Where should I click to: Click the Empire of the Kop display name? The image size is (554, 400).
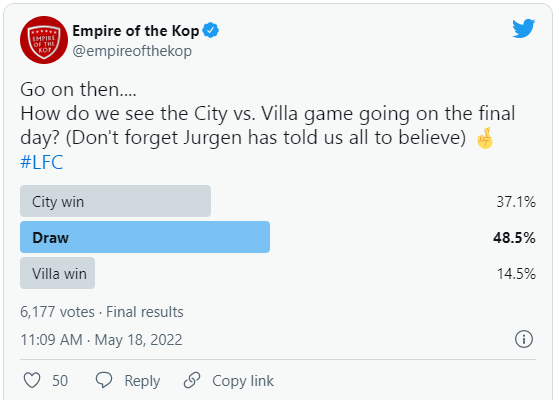pyautogui.click(x=136, y=31)
